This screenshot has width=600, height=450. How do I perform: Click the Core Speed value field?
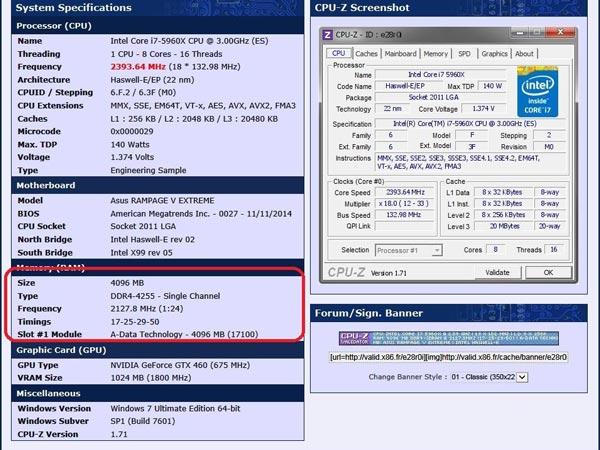tap(405, 192)
